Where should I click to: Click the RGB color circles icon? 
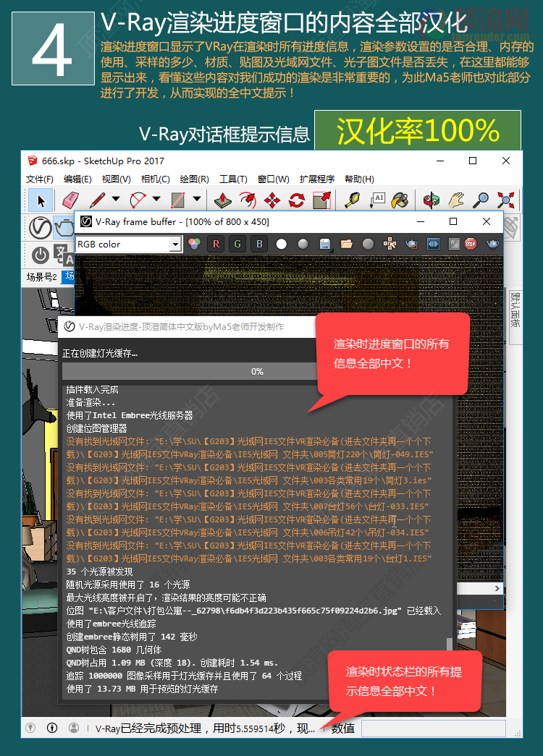tap(194, 244)
